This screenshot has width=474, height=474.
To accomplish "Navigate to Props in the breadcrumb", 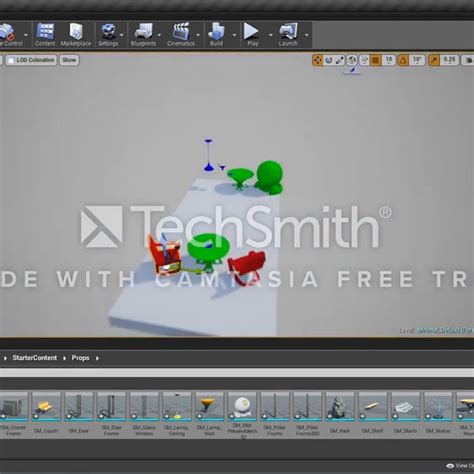I will [x=80, y=358].
